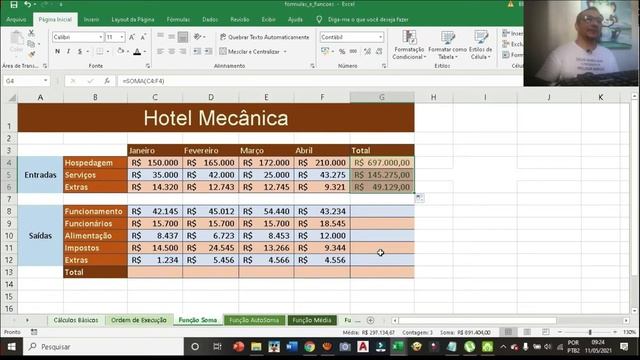Screen dimensions: 640x360
Task: Click Decrease Decimal icon
Action: [379, 51]
